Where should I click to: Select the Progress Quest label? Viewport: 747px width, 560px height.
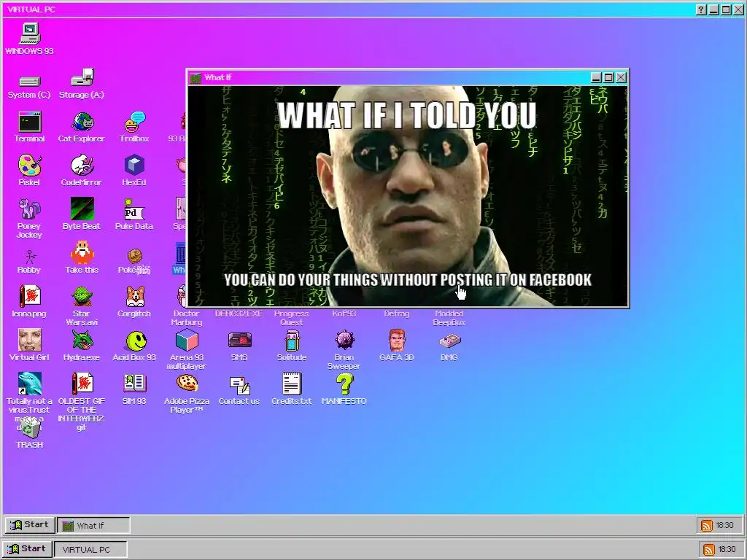(292, 318)
